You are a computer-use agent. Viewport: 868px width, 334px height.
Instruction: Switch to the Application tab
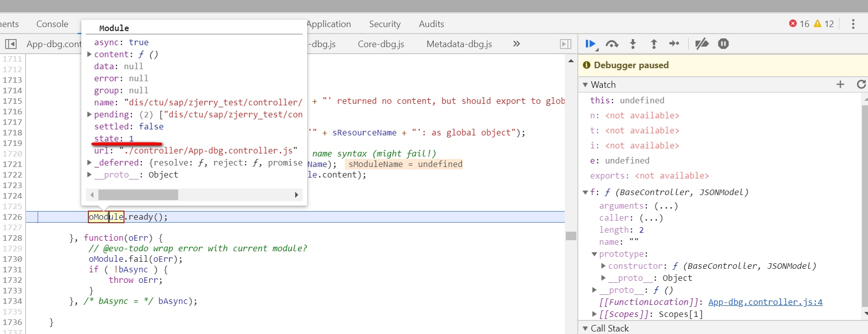point(329,24)
